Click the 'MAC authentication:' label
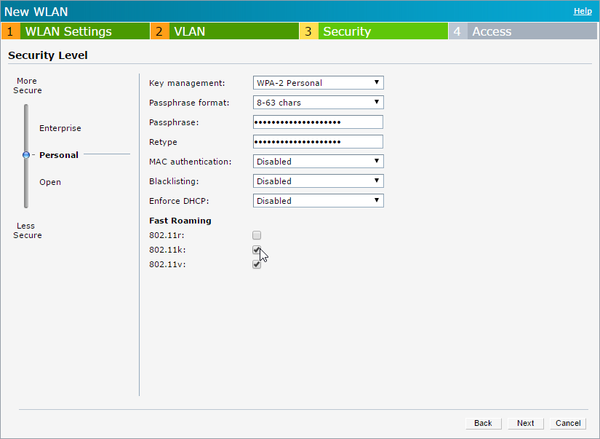The image size is (600, 439). [190, 162]
